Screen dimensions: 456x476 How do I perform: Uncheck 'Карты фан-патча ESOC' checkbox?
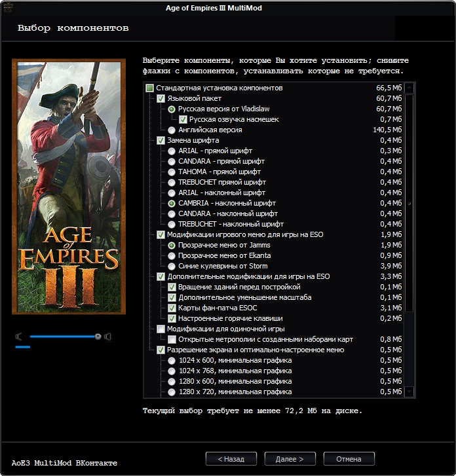click(x=172, y=308)
